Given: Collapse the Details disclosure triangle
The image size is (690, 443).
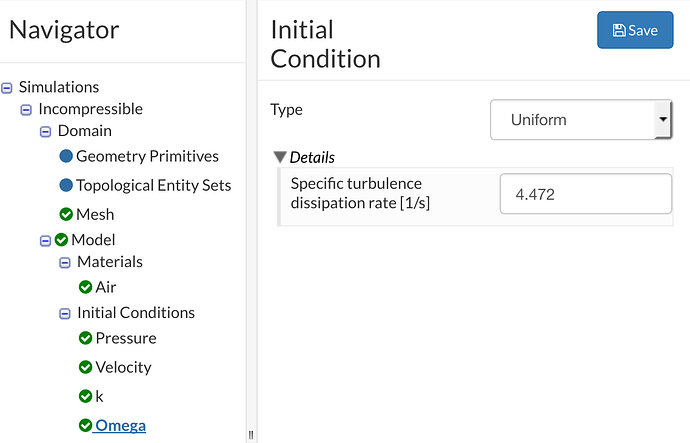Looking at the screenshot, I should click(279, 157).
